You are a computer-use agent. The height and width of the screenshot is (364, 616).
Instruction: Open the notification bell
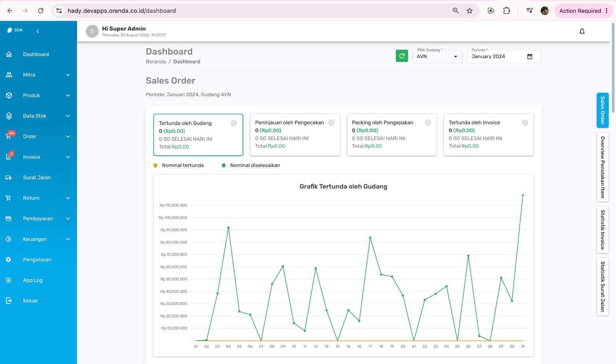pos(582,31)
